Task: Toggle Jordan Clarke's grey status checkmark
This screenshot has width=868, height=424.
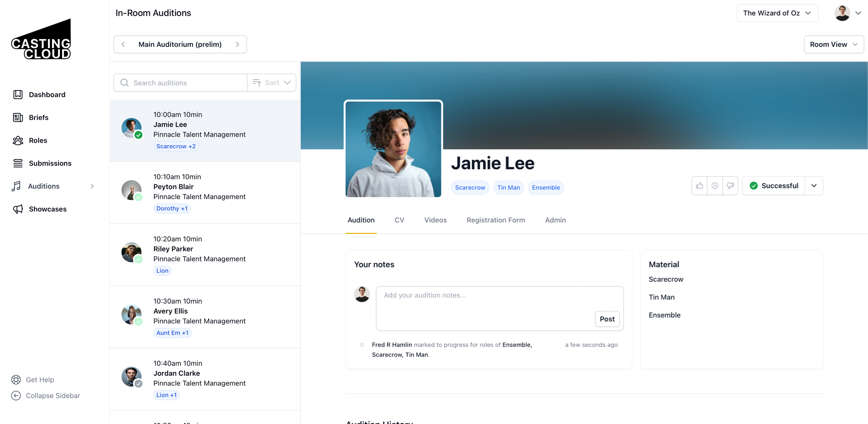Action: [138, 384]
